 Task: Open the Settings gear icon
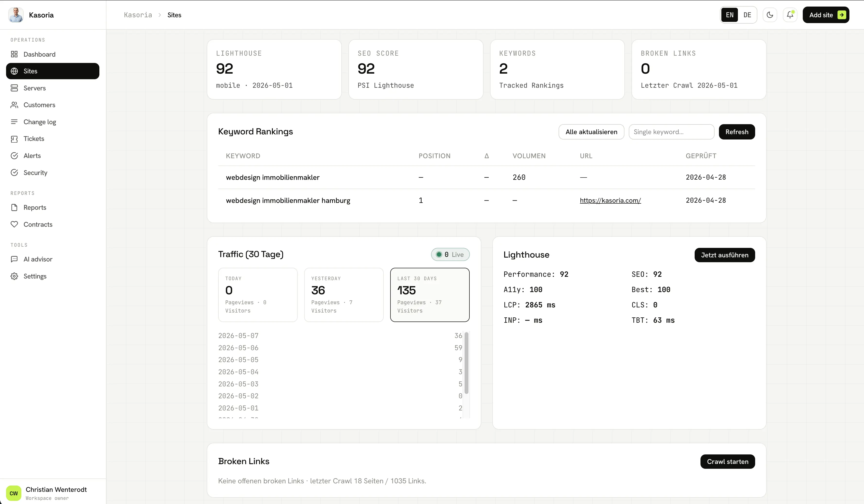(14, 276)
